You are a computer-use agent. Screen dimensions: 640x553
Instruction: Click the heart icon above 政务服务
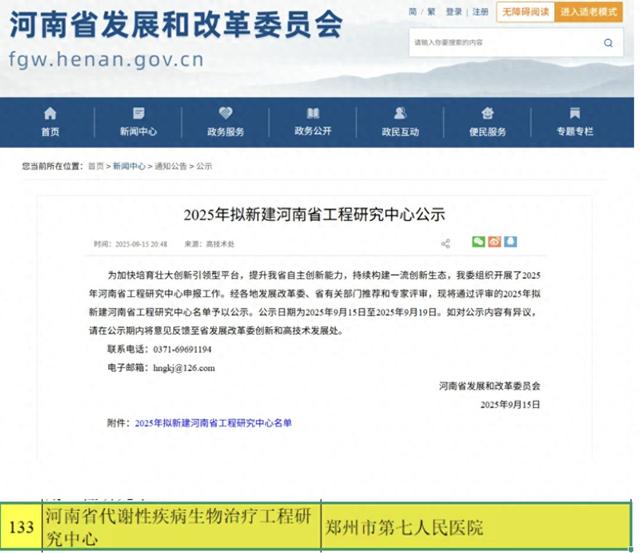click(x=225, y=113)
